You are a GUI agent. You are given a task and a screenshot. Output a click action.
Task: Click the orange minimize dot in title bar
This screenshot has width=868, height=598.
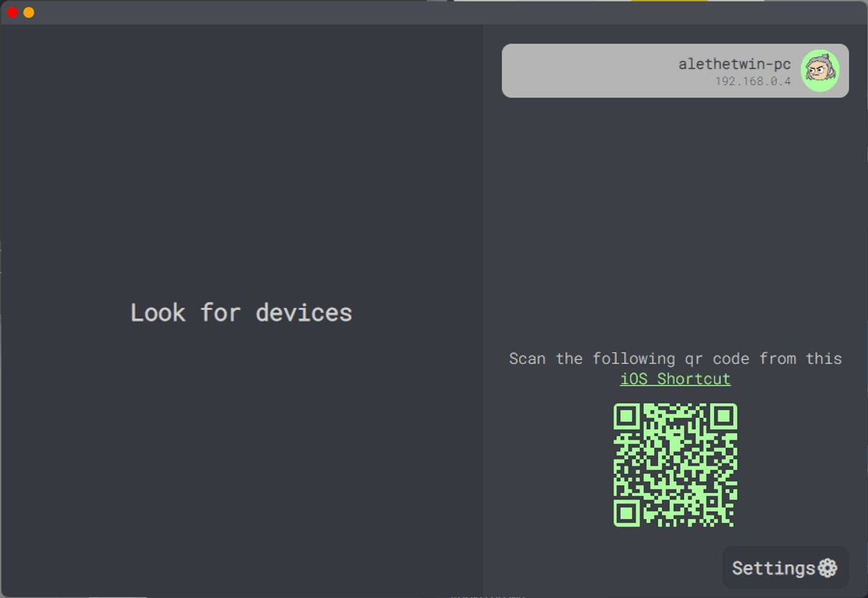(x=29, y=12)
